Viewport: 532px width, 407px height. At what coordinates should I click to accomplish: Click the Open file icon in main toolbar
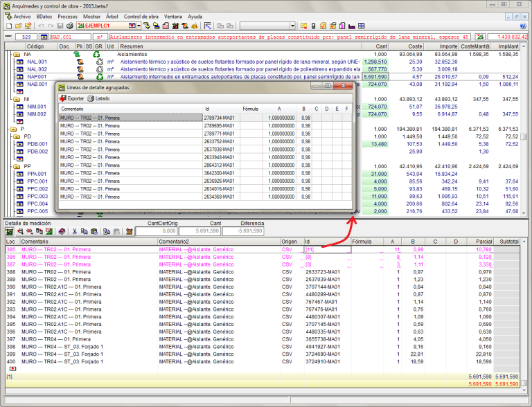point(19,26)
